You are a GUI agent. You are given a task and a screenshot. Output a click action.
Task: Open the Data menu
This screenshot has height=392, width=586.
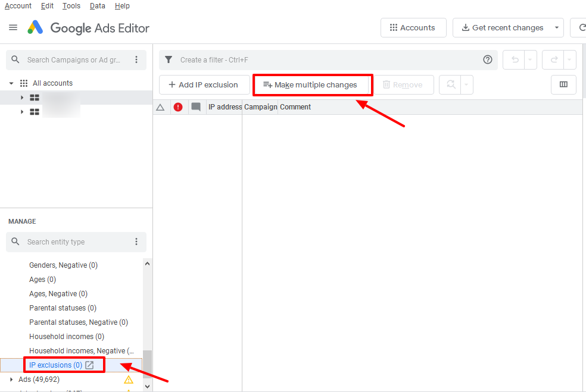[x=97, y=6]
